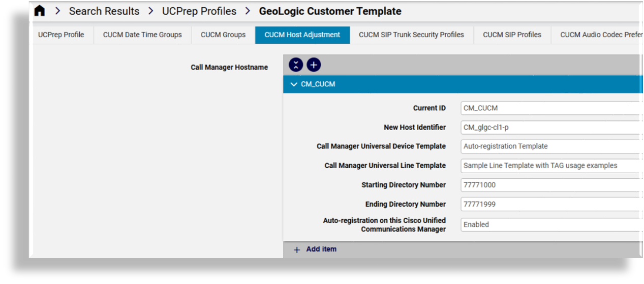Go to the Home icon in breadcrumb

tap(40, 11)
